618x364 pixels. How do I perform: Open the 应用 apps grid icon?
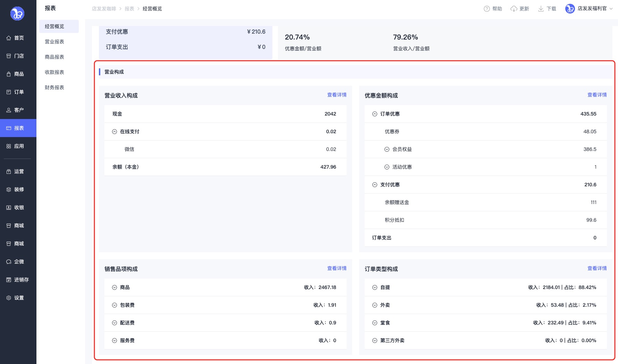(x=9, y=146)
